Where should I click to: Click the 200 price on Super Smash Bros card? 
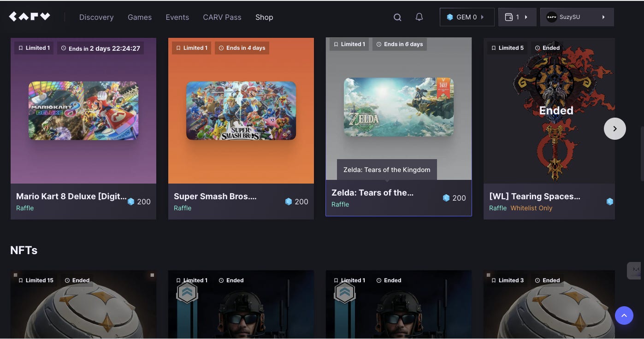pos(301,202)
